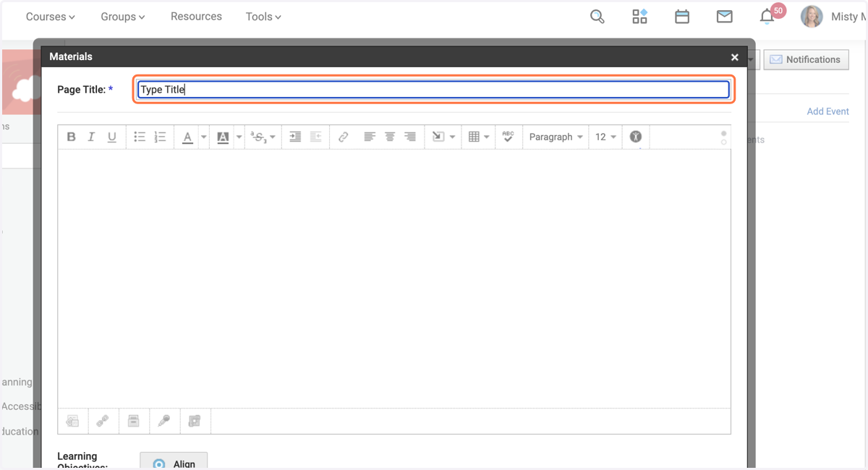868x470 pixels.
Task: Open the Courses menu
Action: pos(51,17)
